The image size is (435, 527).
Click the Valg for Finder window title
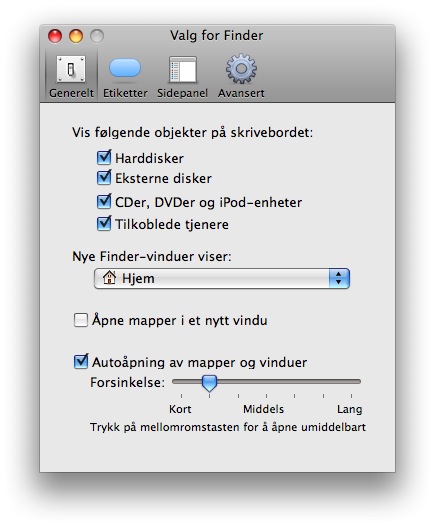[x=216, y=35]
